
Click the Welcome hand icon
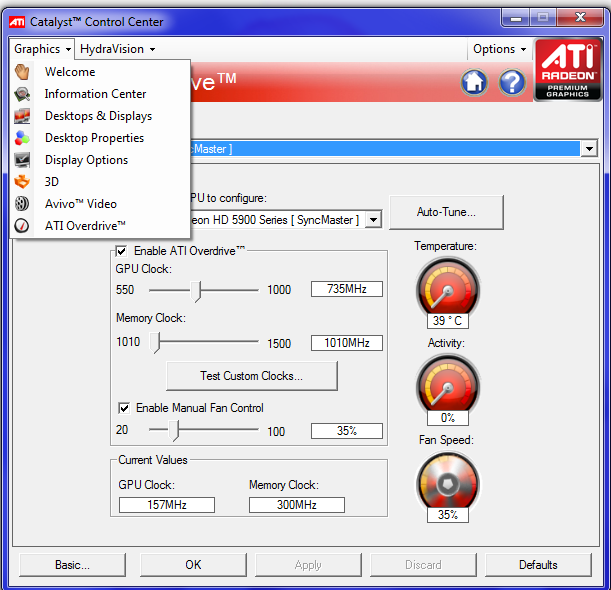(22, 72)
